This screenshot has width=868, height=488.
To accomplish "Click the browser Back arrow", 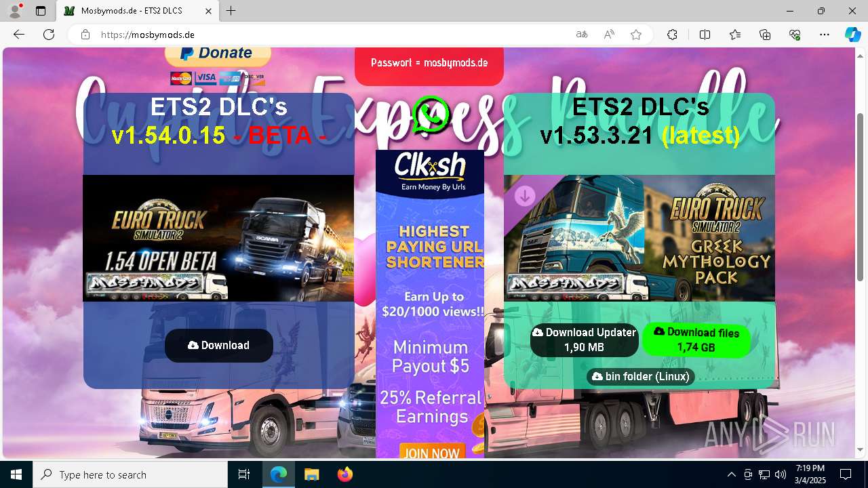I will [19, 35].
